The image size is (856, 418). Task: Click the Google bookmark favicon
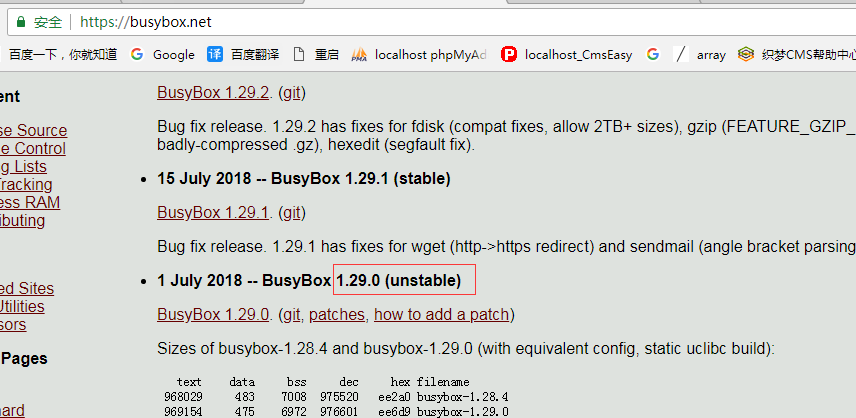click(137, 54)
